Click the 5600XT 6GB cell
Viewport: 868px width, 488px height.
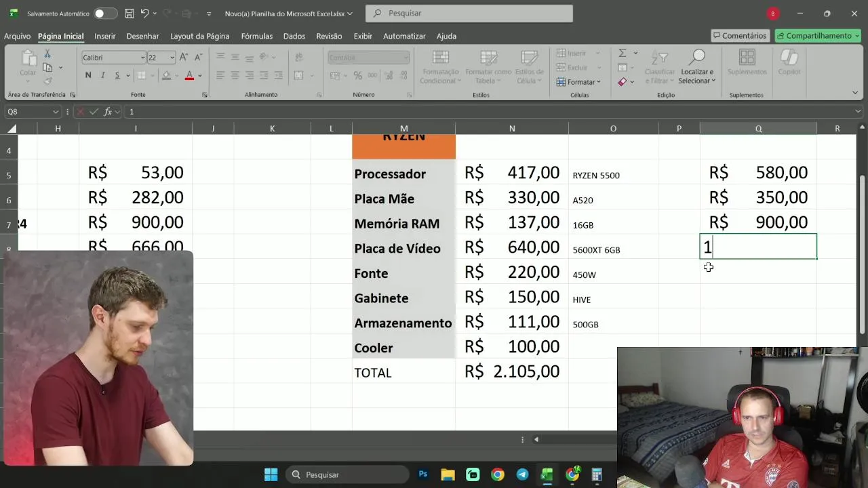click(613, 248)
